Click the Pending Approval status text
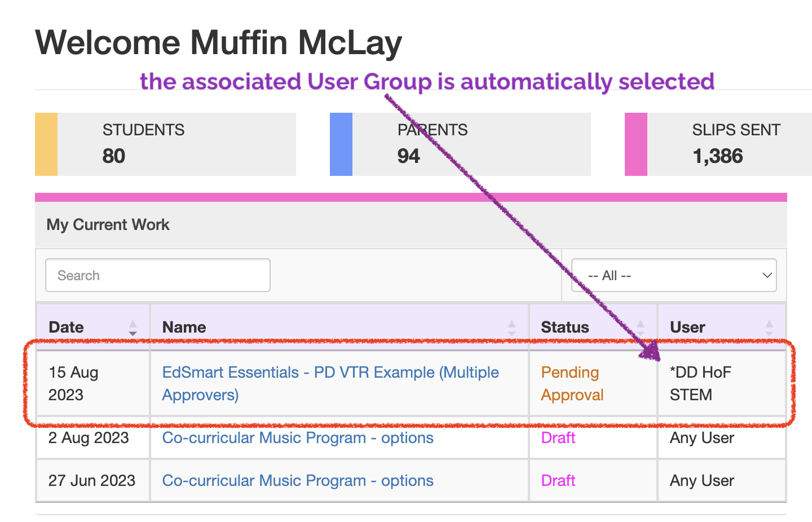This screenshot has width=812, height=522. coord(572,383)
